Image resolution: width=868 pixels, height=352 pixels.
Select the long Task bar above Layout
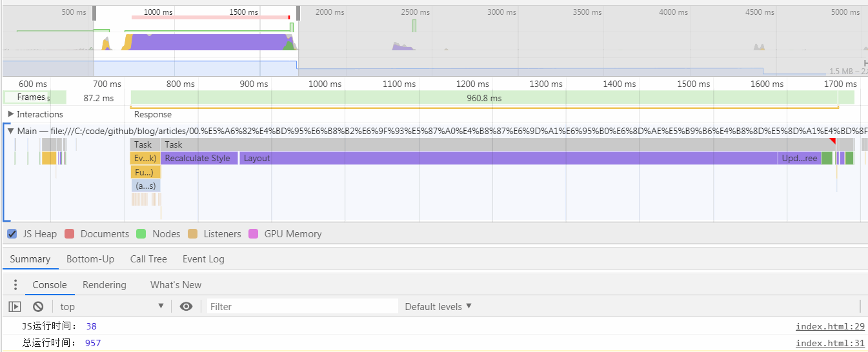[x=498, y=144]
